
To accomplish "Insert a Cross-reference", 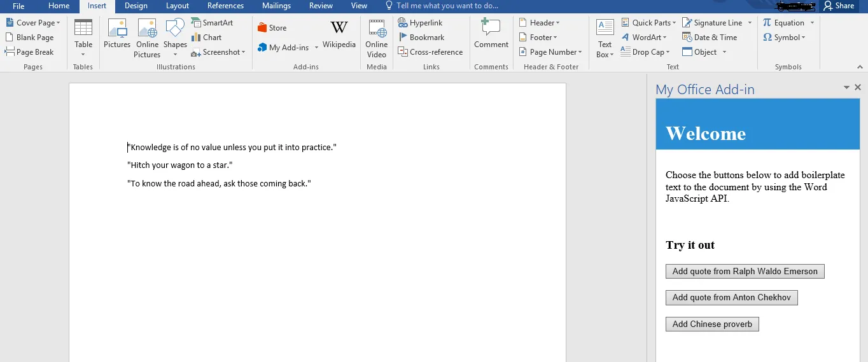I will tap(430, 52).
